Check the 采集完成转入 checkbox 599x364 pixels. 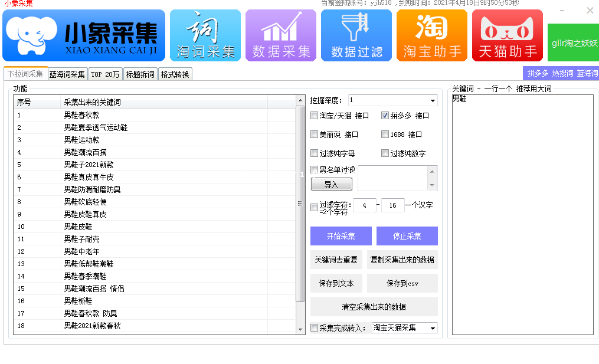pos(315,327)
